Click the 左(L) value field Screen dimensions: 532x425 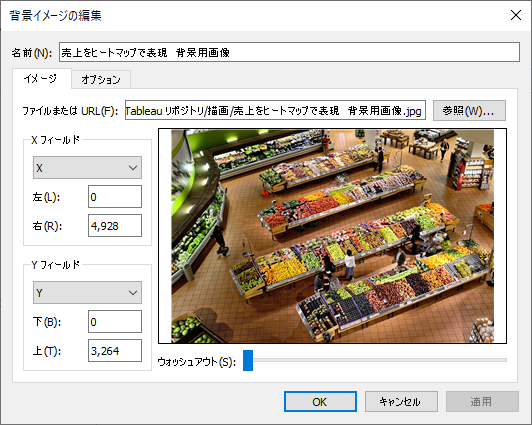click(x=115, y=197)
